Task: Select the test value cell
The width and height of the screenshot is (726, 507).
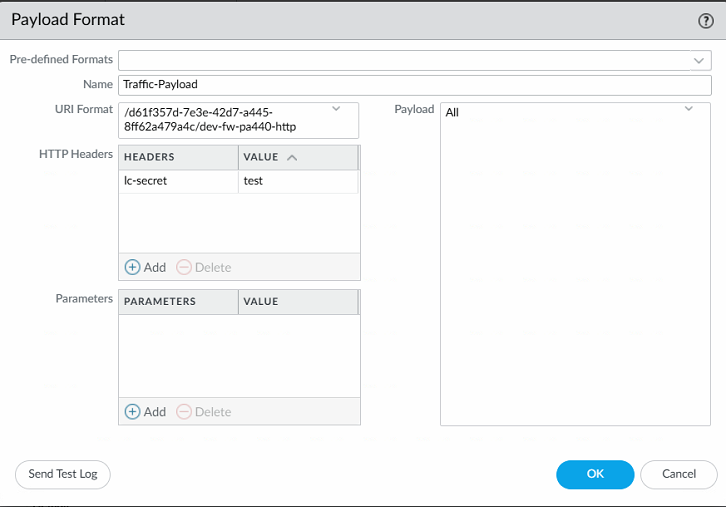Action: pos(297,181)
